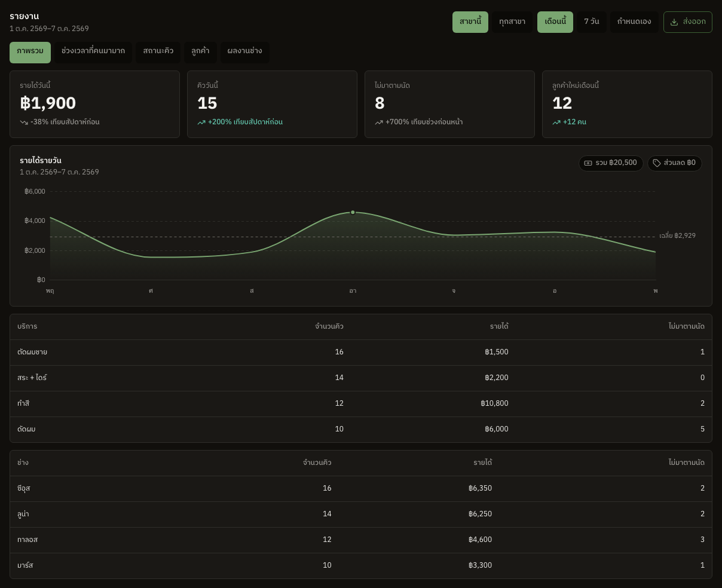Open the ลูกค้า tab
Image resolution: width=722 pixels, height=588 pixels.
tap(201, 52)
